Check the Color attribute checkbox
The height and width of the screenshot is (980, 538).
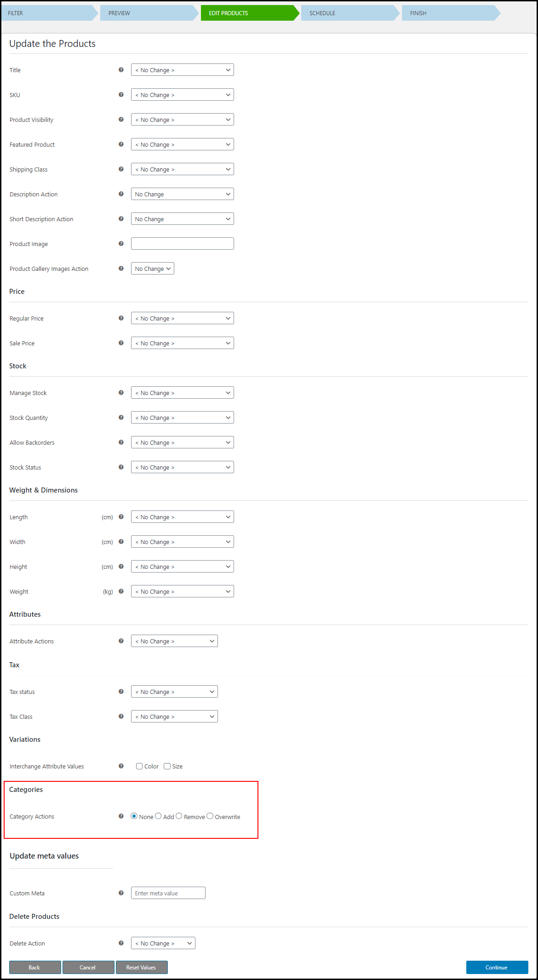coord(139,766)
